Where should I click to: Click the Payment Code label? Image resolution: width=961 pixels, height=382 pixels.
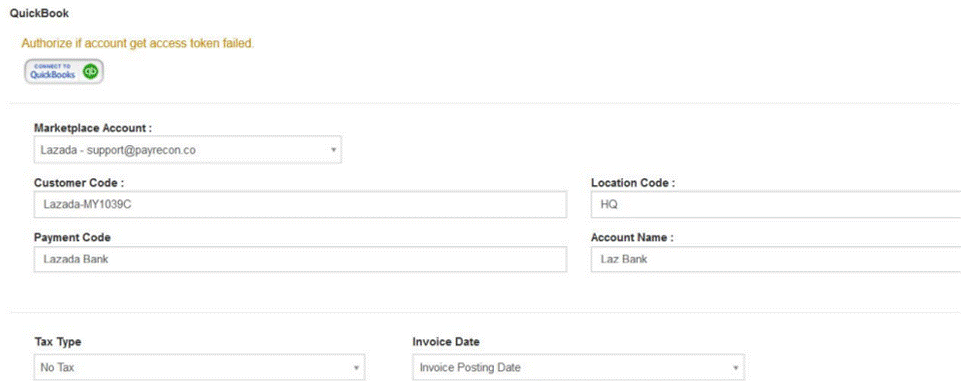72,237
